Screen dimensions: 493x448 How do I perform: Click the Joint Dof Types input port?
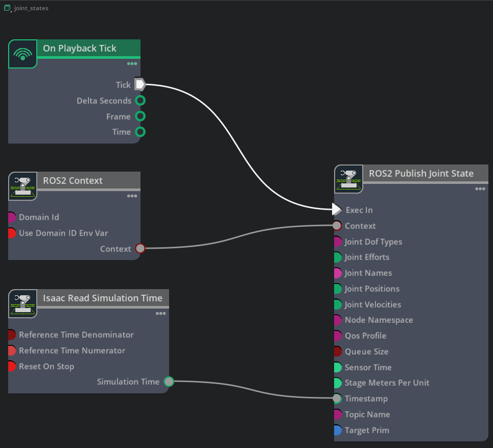338,242
